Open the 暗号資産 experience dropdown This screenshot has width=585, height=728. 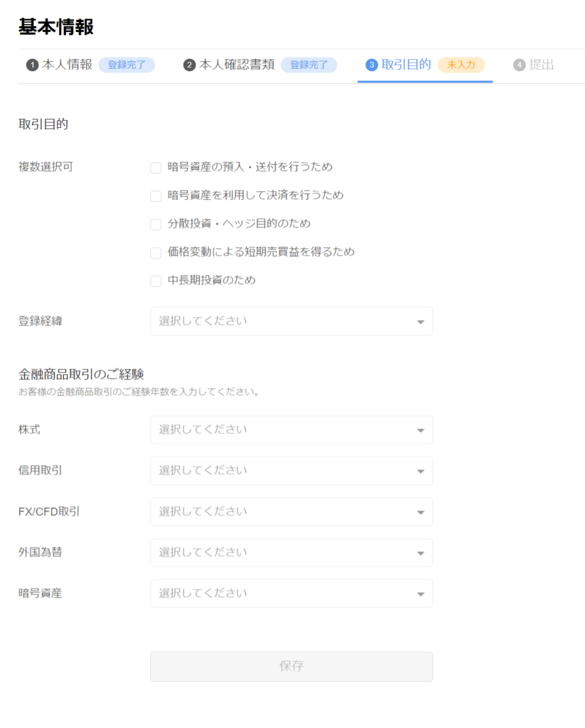pyautogui.click(x=291, y=594)
